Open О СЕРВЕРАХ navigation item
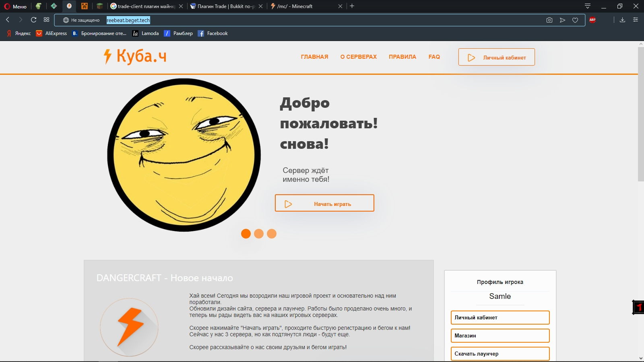This screenshot has width=644, height=362. [359, 57]
